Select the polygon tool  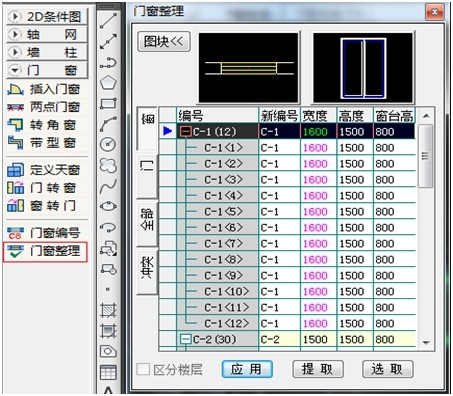coord(108,82)
